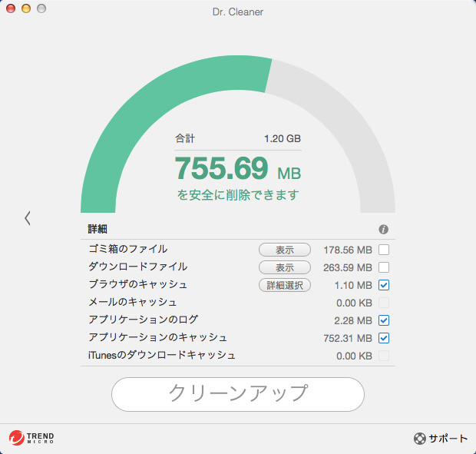Click the total 1.20 GB value
Screen dimensions: 476x454
[x=283, y=138]
